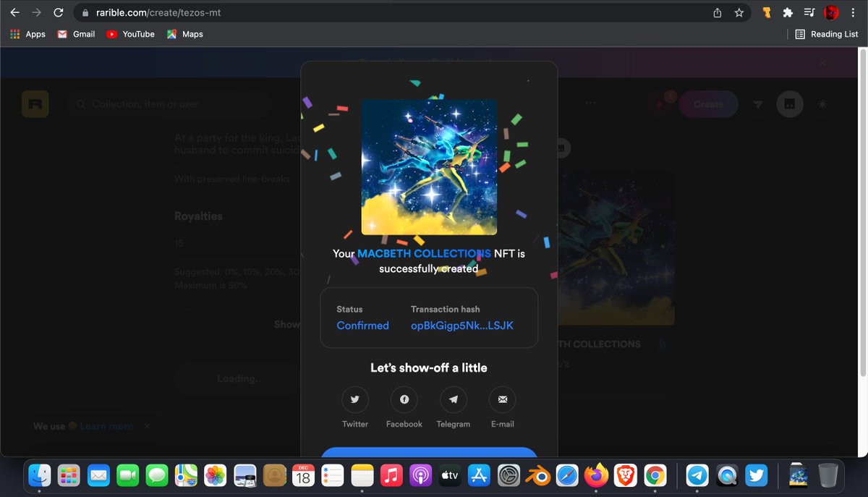
Task: Open the YouTube bookmark
Action: pyautogui.click(x=130, y=34)
